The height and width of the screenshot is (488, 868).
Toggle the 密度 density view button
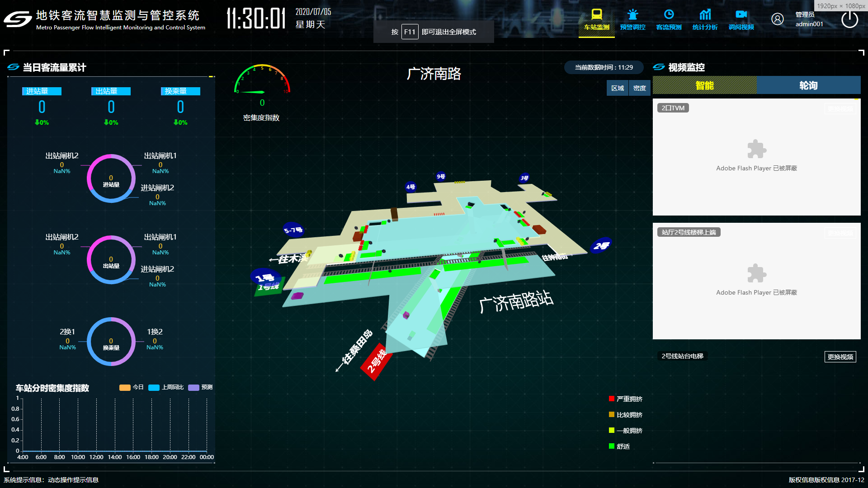point(639,88)
